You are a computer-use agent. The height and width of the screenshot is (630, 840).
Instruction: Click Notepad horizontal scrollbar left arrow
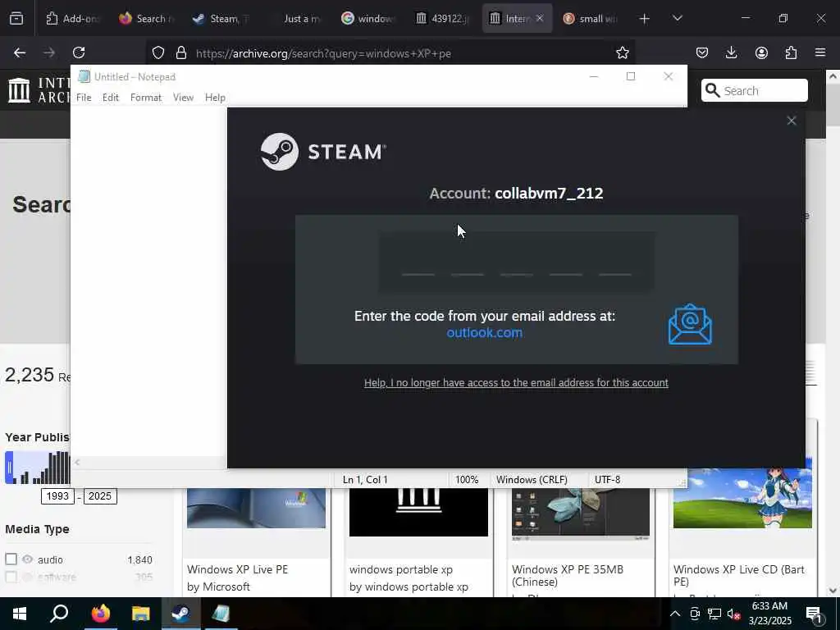click(77, 463)
